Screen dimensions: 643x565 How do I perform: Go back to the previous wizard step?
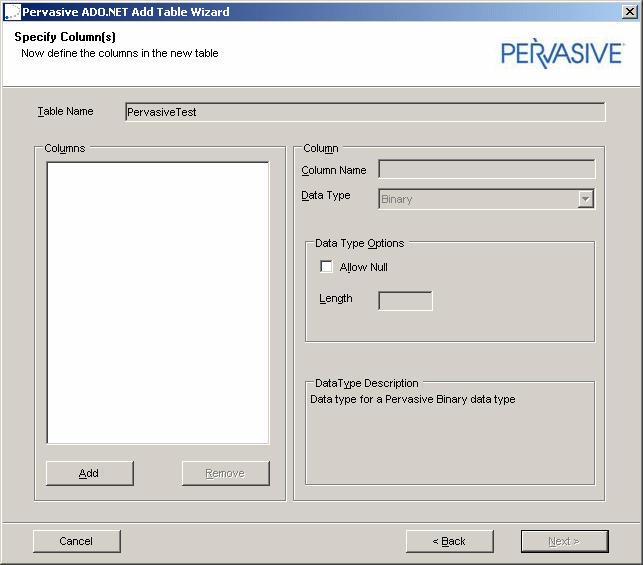point(449,541)
